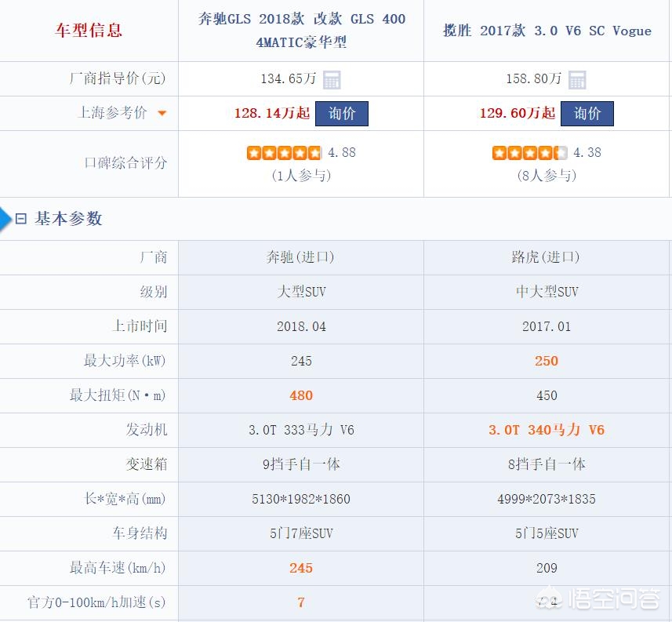Click the 官方0-100km/h加速(s) row label

[96, 602]
